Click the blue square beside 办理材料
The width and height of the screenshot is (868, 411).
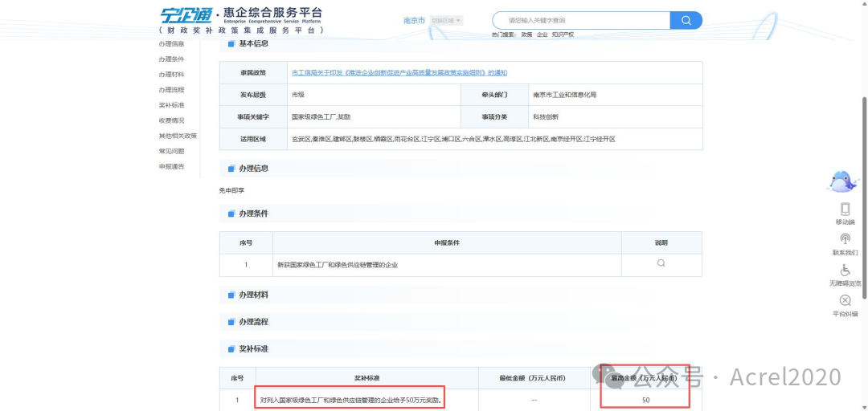[x=231, y=295]
